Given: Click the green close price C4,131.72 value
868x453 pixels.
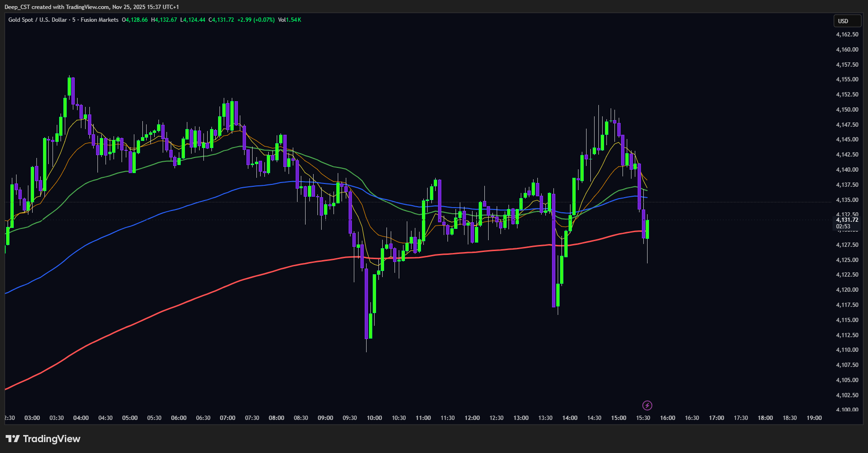Looking at the screenshot, I should (x=221, y=20).
